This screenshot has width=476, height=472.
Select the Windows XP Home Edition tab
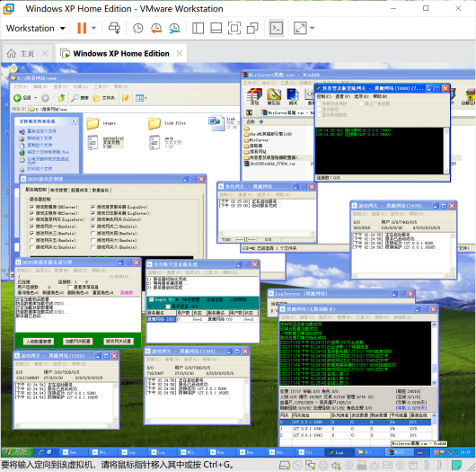pos(121,53)
